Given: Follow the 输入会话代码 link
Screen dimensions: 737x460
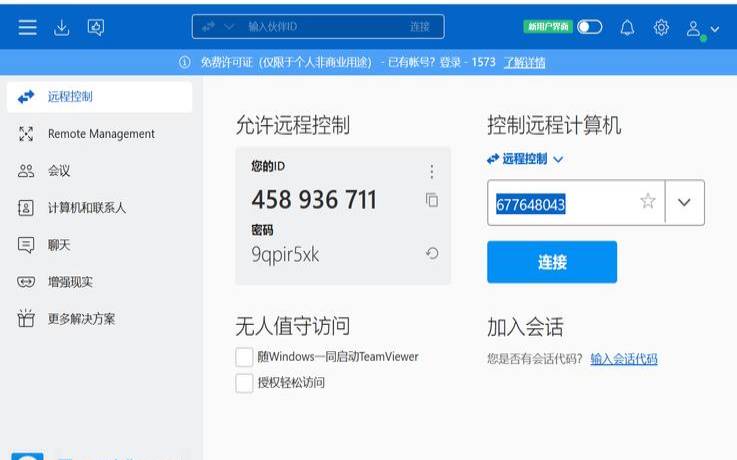Looking at the screenshot, I should pyautogui.click(x=623, y=359).
